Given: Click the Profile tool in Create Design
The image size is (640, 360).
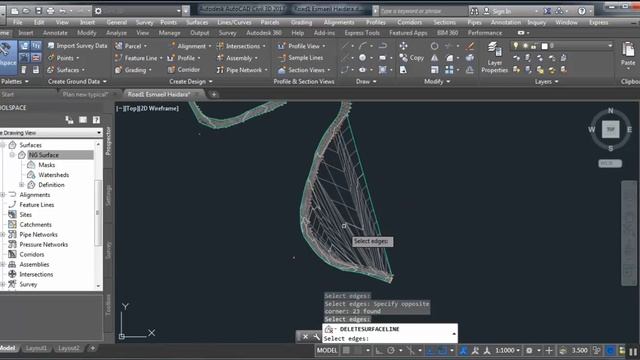Looking at the screenshot, I should point(184,58).
